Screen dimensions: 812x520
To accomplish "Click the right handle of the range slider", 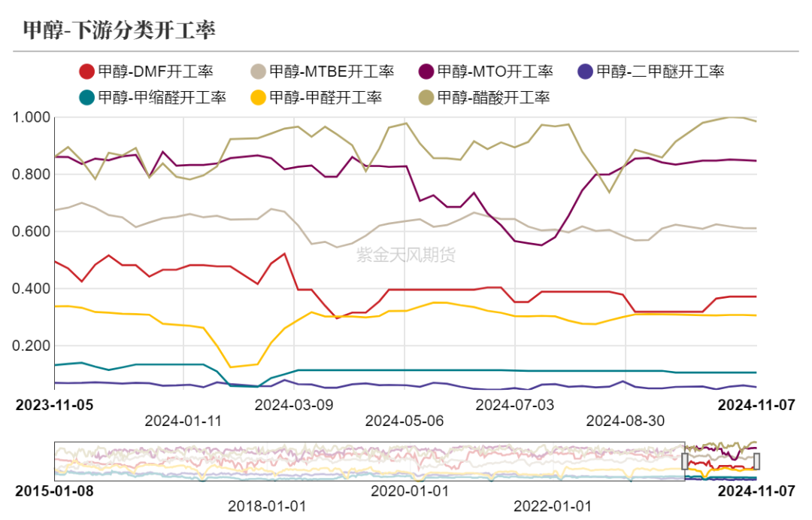I will coord(756,461).
